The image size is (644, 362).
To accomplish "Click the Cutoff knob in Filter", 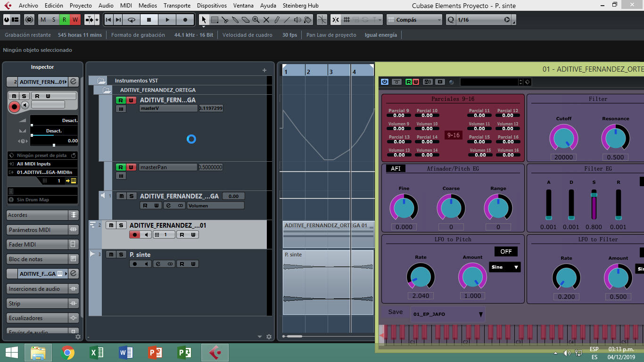I will coord(563,138).
